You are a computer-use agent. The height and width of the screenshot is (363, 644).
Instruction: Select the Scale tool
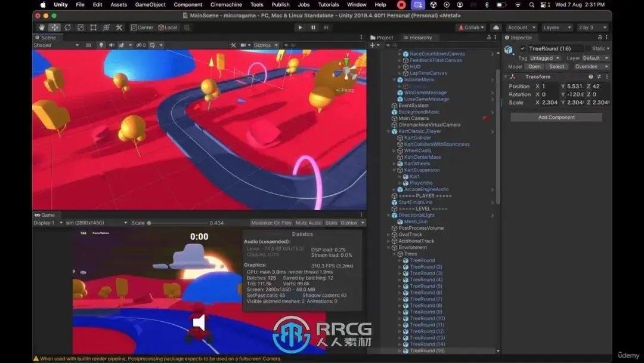pyautogui.click(x=80, y=27)
